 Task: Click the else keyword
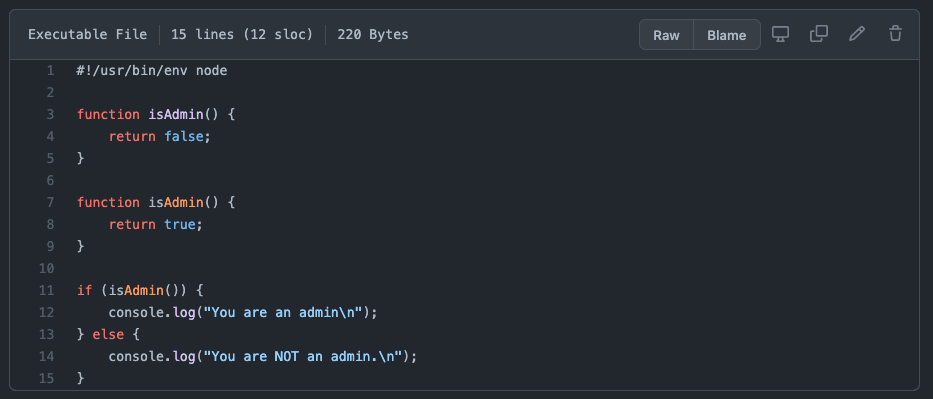coord(108,334)
